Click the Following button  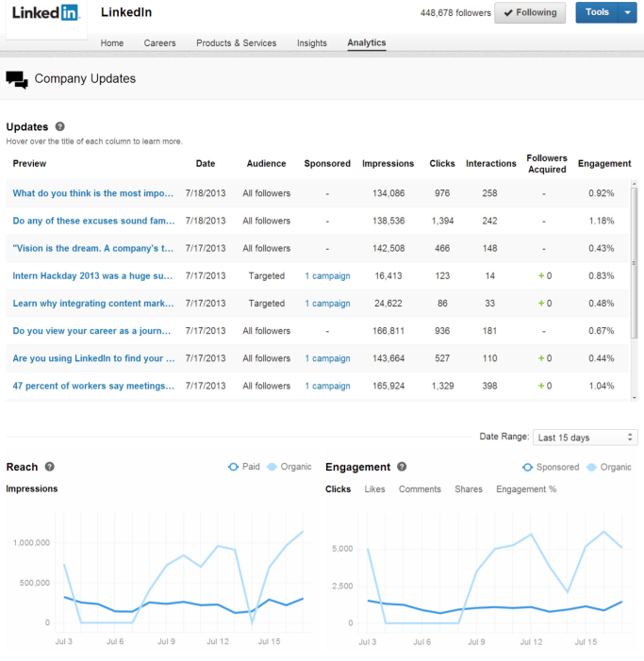coord(530,12)
